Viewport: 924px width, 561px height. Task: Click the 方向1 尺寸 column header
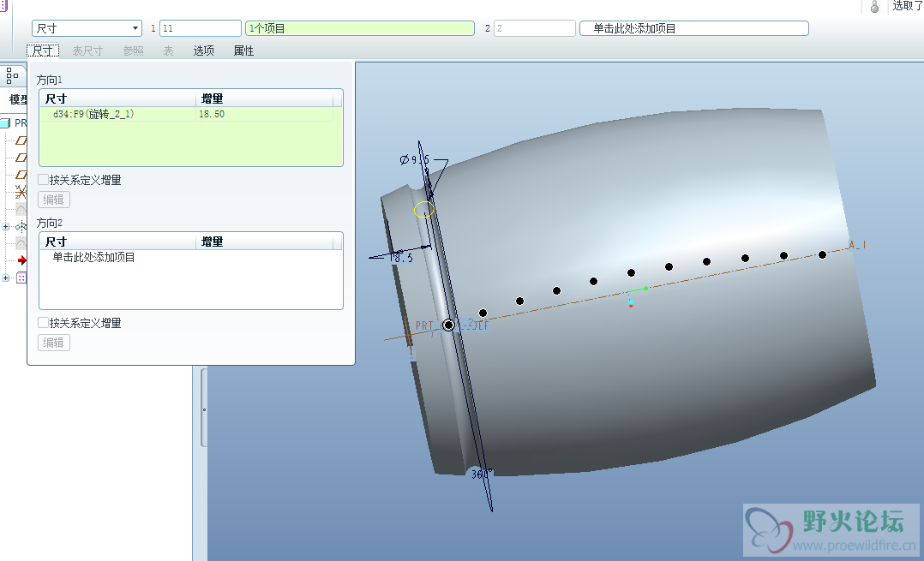[x=118, y=98]
